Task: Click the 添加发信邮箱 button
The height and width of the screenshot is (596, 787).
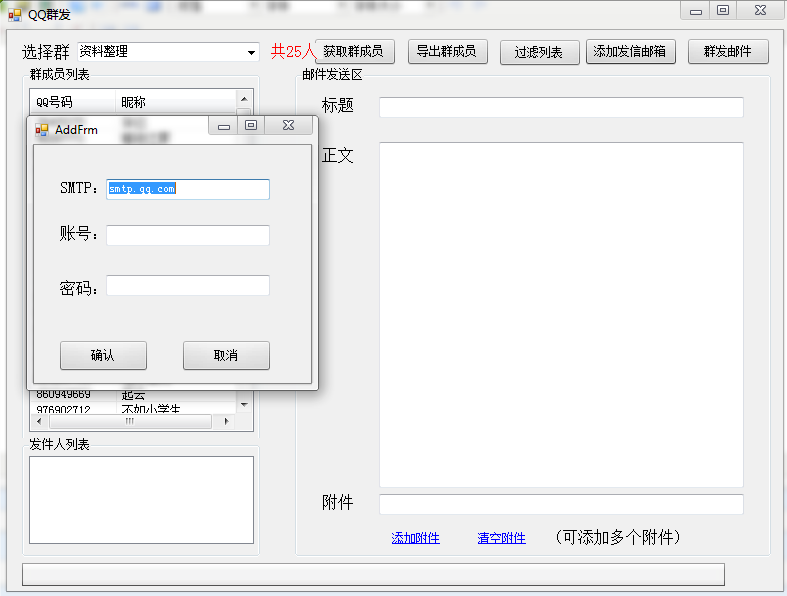Action: 631,52
